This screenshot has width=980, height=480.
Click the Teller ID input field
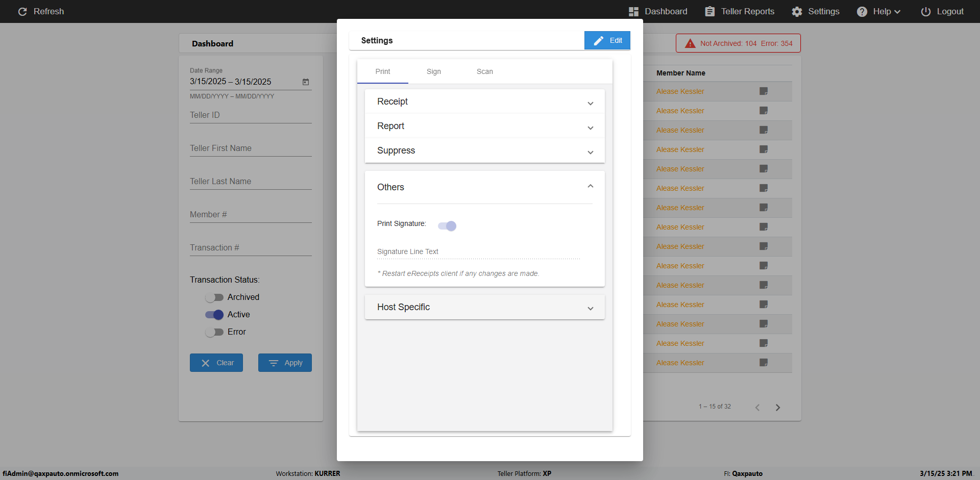(251, 115)
